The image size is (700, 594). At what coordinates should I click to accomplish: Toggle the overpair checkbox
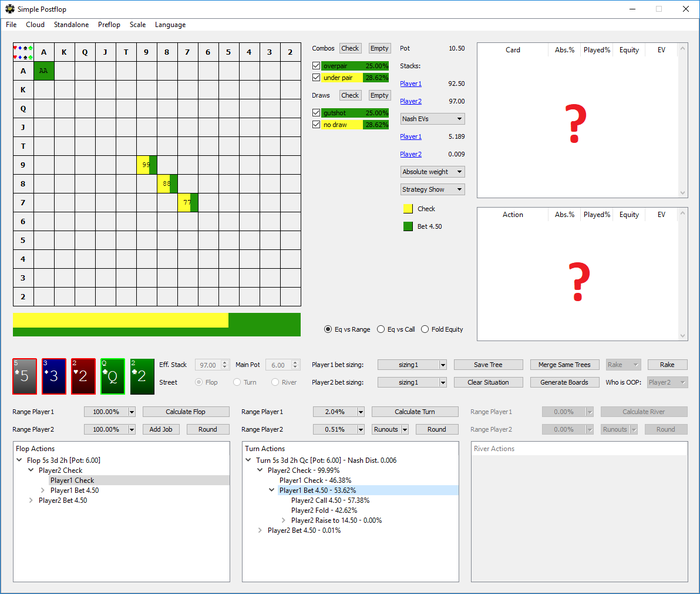click(316, 66)
